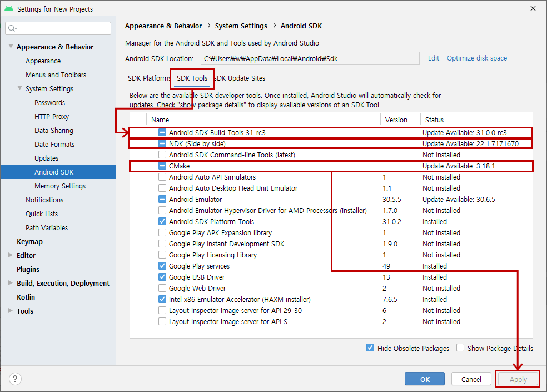Screen dimensions: 547x392
Task: Open Appearance settings page
Action: 43,61
